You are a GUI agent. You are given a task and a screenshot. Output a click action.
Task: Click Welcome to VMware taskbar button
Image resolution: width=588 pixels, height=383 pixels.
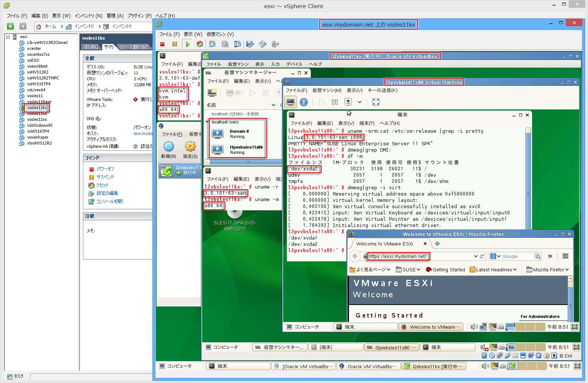coord(431,327)
